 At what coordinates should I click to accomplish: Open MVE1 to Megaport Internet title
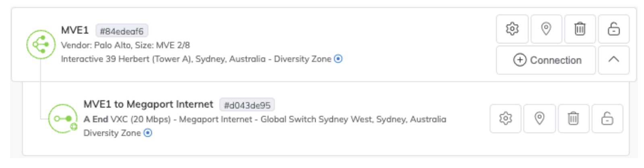[x=148, y=104]
